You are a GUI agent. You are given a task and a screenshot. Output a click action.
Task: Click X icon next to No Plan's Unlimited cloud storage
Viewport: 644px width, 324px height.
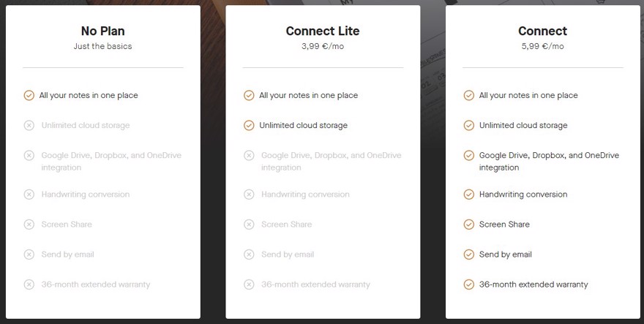pos(29,126)
